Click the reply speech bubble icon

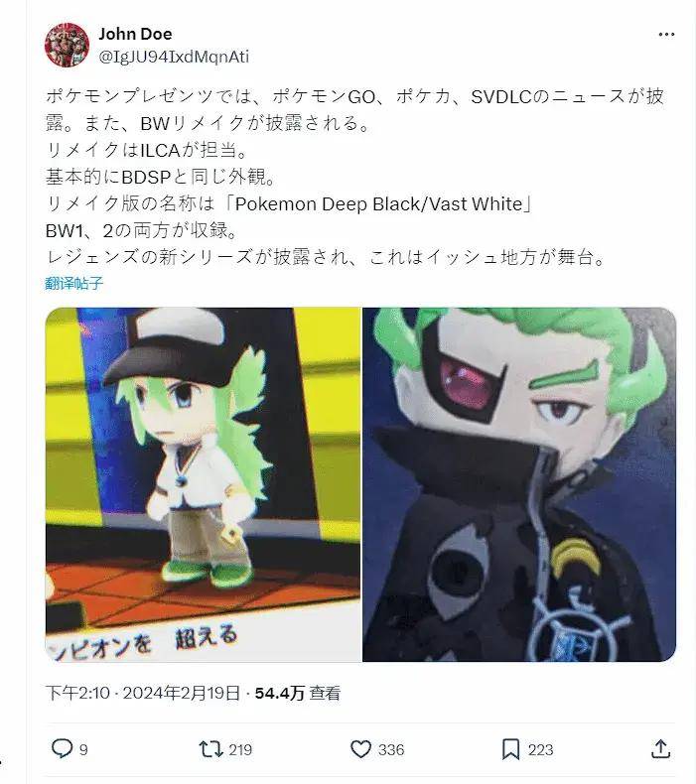62,748
